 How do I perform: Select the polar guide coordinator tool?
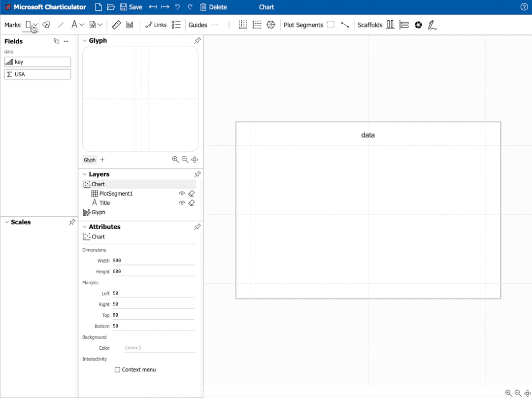pos(271,25)
